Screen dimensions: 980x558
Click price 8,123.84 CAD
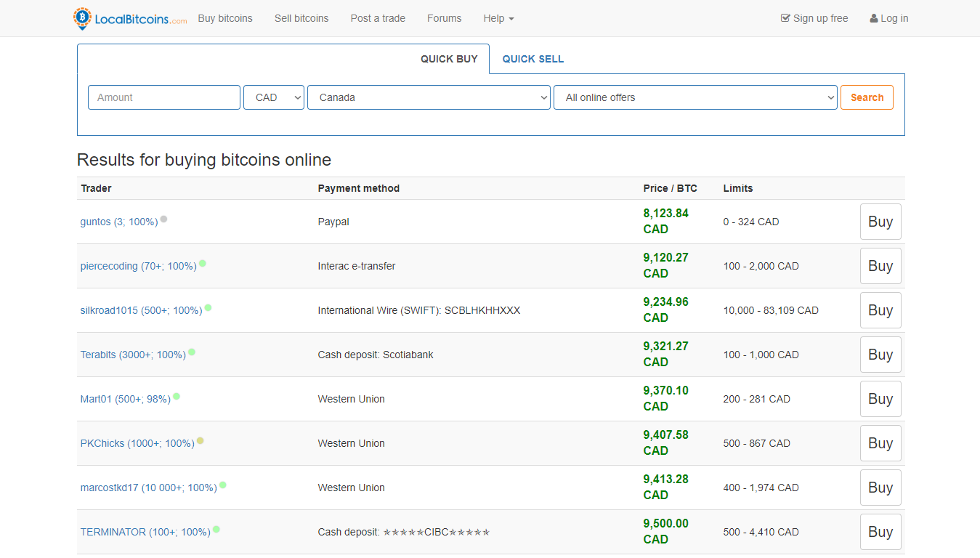[x=665, y=221]
